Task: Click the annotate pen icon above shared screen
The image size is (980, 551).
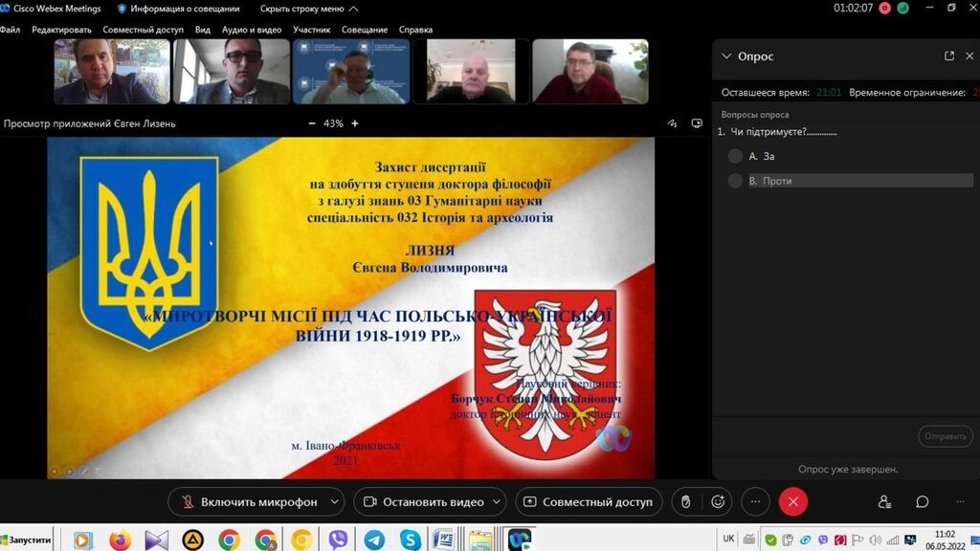Action: 672,123
